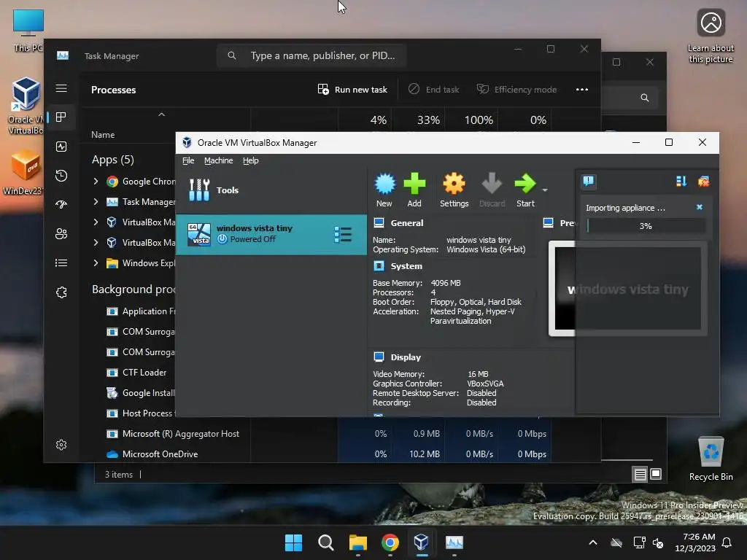Click the New VM toolbar icon
This screenshot has height=560, width=747.
pos(384,190)
